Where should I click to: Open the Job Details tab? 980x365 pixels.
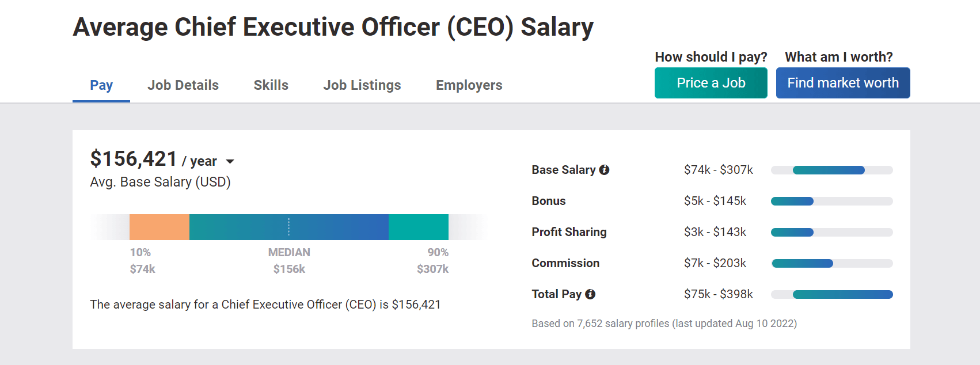183,85
